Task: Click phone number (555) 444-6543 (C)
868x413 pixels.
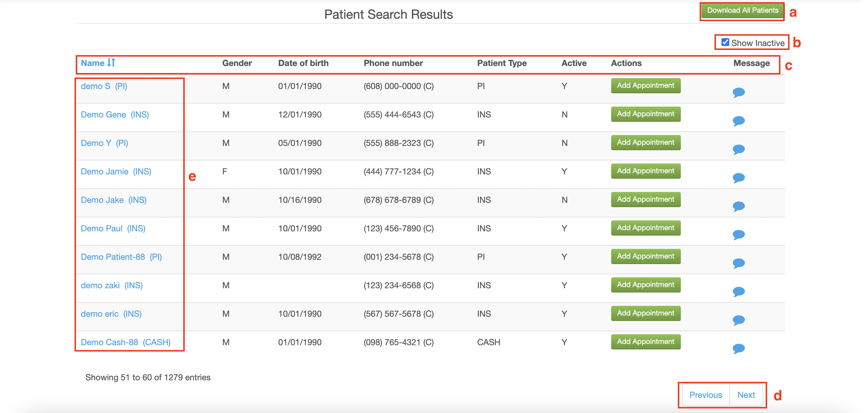Action: pyautogui.click(x=399, y=114)
